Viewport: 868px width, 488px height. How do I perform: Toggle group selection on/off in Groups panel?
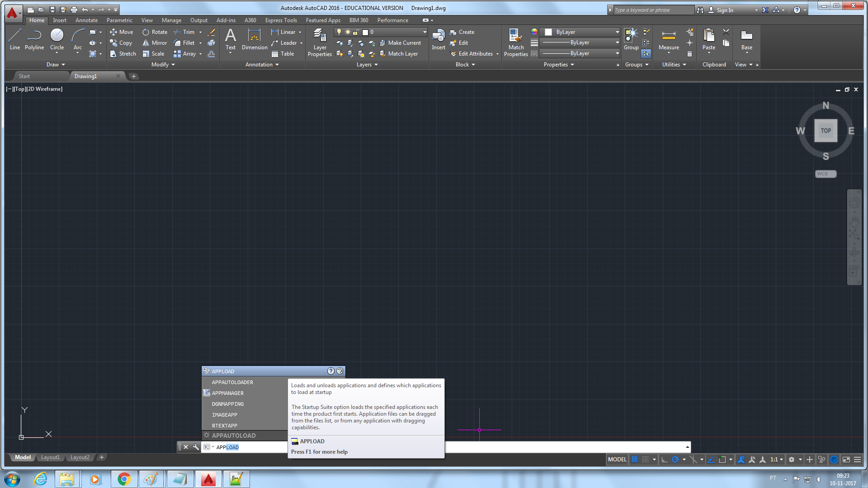tap(646, 54)
